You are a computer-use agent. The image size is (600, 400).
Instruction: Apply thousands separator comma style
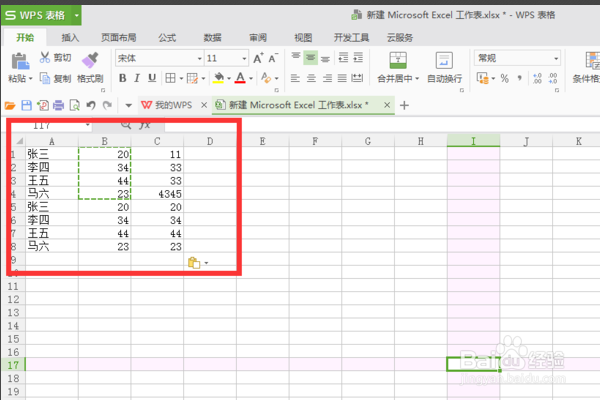[520, 78]
